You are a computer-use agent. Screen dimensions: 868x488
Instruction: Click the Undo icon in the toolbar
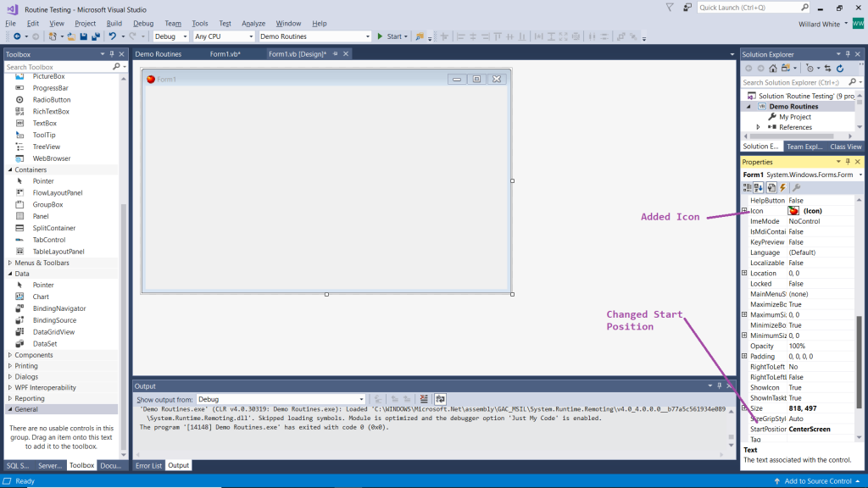pyautogui.click(x=111, y=36)
